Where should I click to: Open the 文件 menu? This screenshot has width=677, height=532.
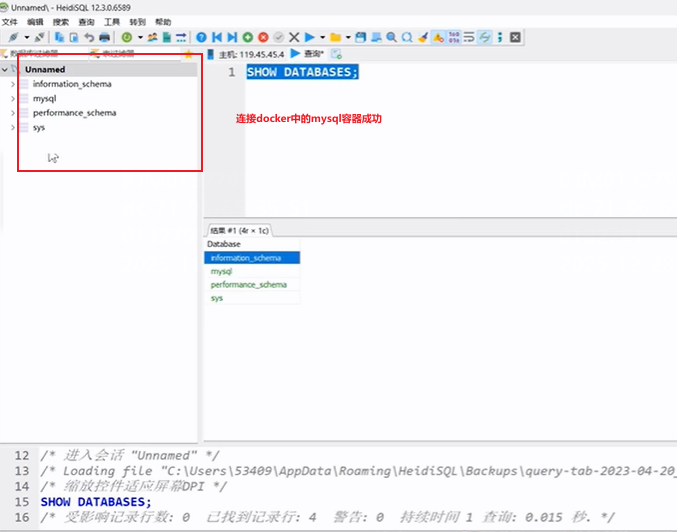point(9,22)
